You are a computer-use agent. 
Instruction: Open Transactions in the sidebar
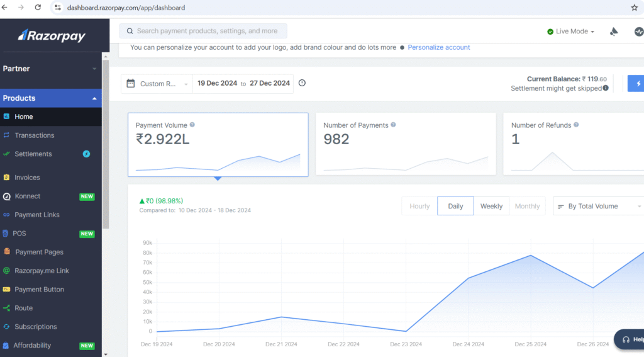(34, 135)
